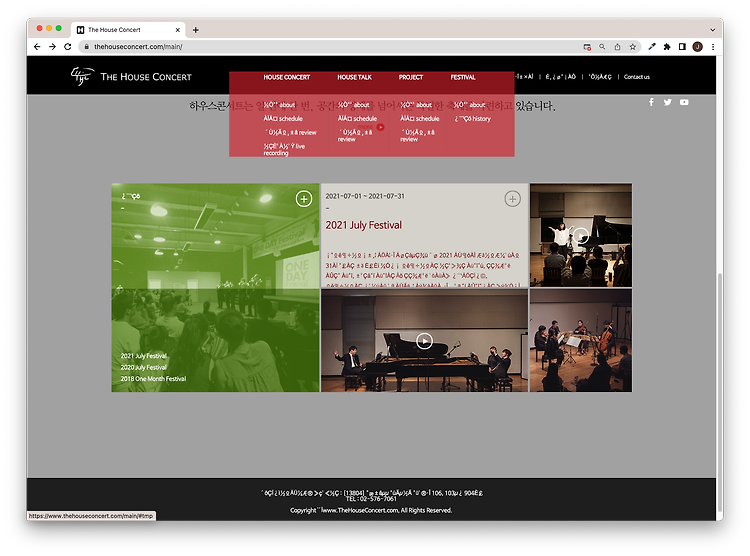Open the profile avatar J
Viewport: 750px width, 556px height.
(698, 47)
